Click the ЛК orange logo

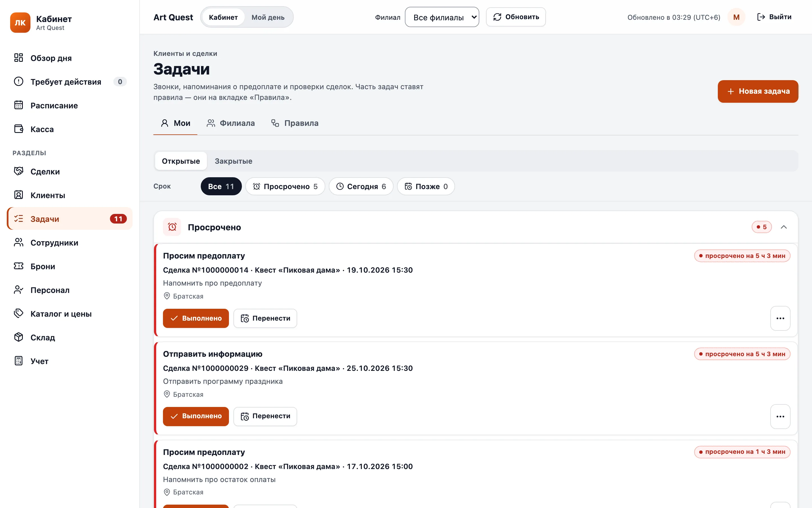tap(20, 23)
